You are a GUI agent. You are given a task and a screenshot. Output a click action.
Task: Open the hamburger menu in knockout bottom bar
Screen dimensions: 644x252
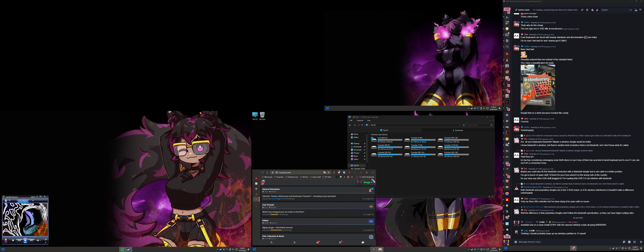point(294,242)
